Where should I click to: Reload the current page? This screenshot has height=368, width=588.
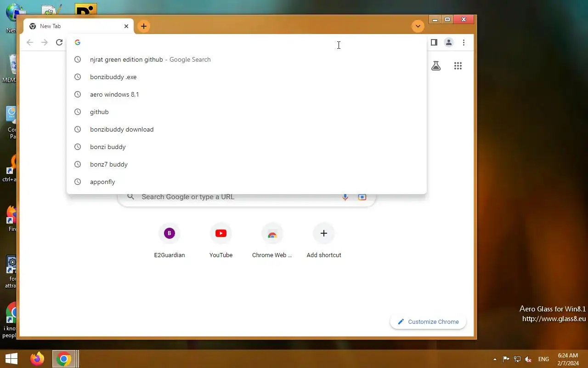59,42
